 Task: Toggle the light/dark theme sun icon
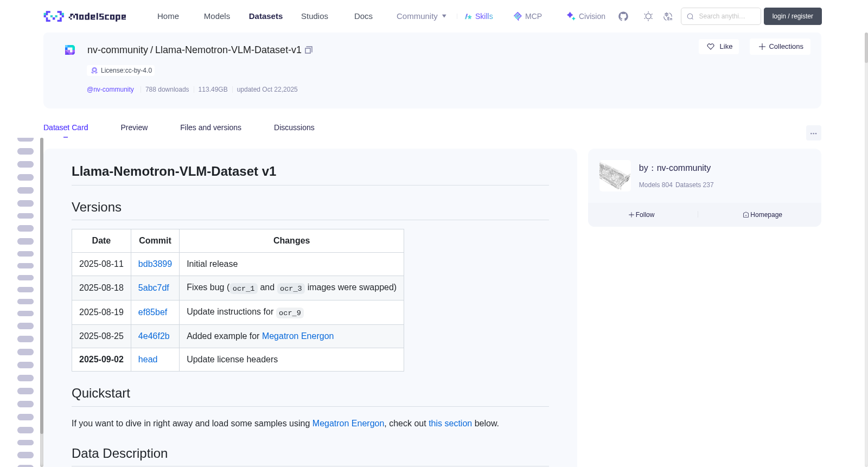coord(648,16)
